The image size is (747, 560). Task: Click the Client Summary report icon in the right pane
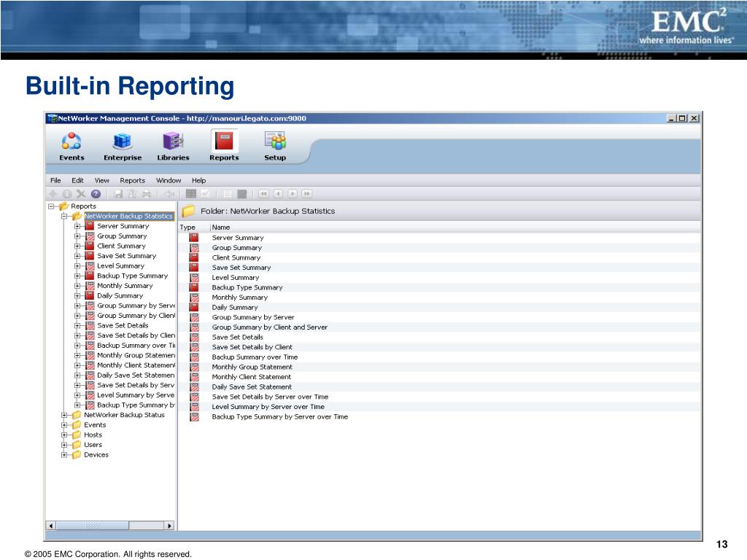pos(194,257)
